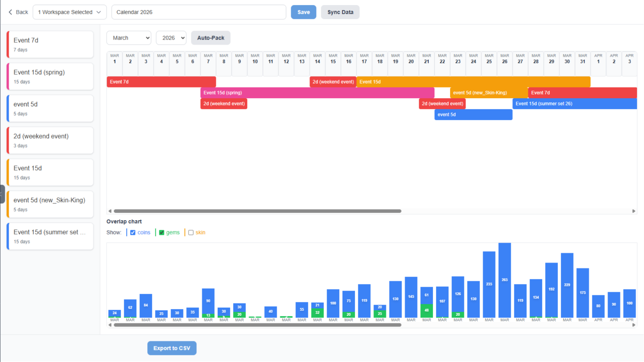Viewport: 644px width, 362px height.
Task: Select the pink Event 15d (spring) timeline bar
Action: [x=317, y=93]
